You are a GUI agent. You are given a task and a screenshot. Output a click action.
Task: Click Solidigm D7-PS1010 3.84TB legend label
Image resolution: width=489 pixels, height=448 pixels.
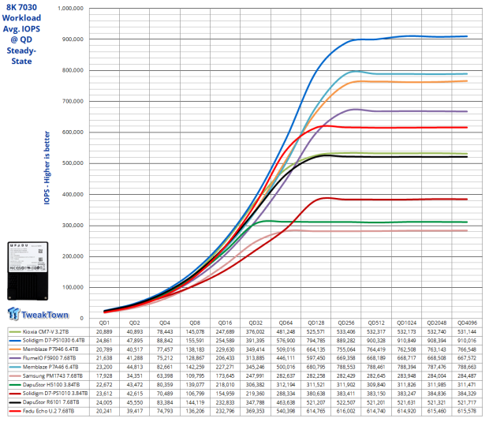click(55, 394)
